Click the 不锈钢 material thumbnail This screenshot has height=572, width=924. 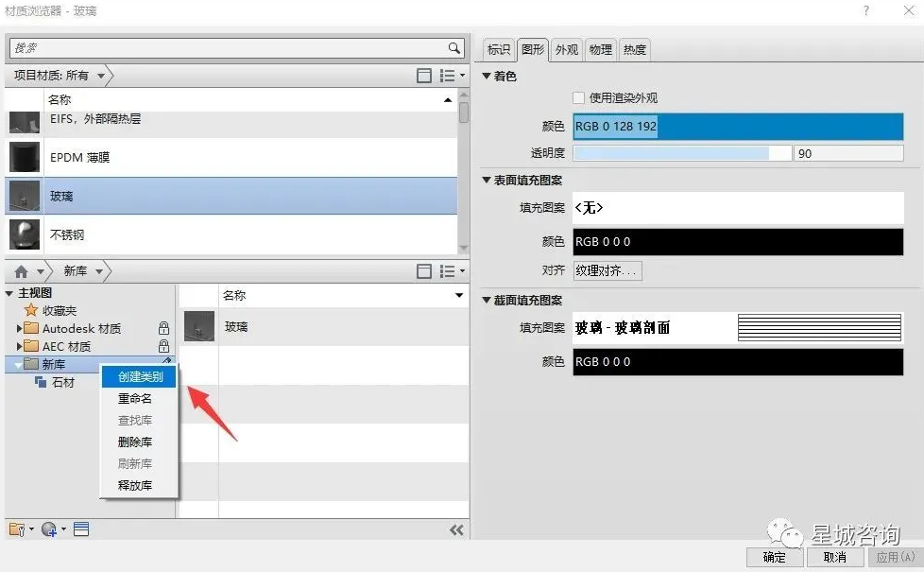25,234
